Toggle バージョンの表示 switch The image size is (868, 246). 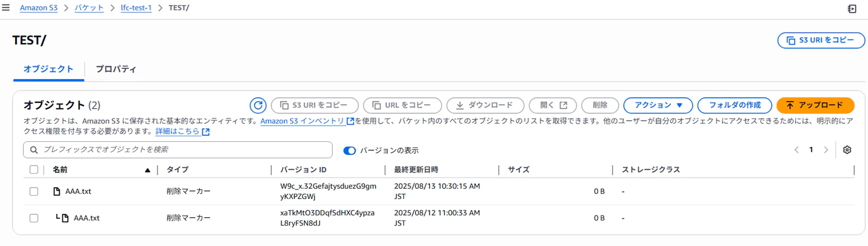349,150
